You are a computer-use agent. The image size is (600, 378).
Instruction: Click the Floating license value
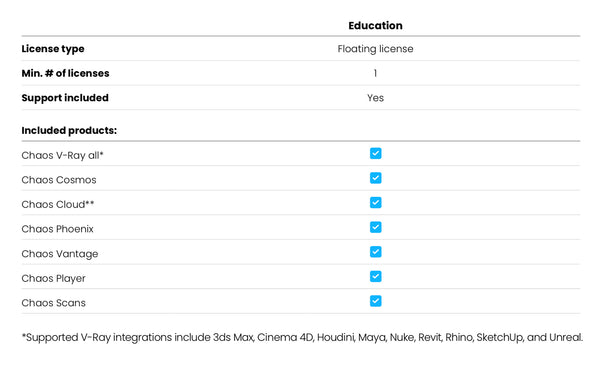point(375,49)
